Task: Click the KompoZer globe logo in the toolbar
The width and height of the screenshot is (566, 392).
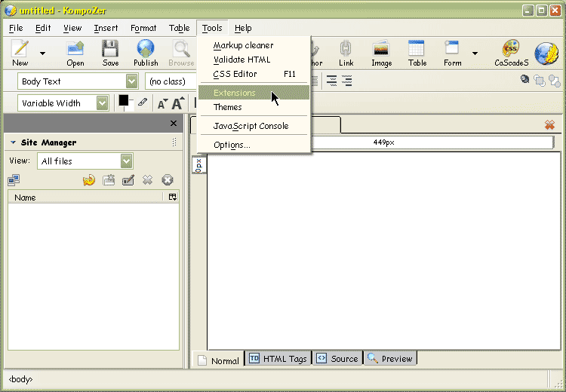Action: click(x=546, y=54)
